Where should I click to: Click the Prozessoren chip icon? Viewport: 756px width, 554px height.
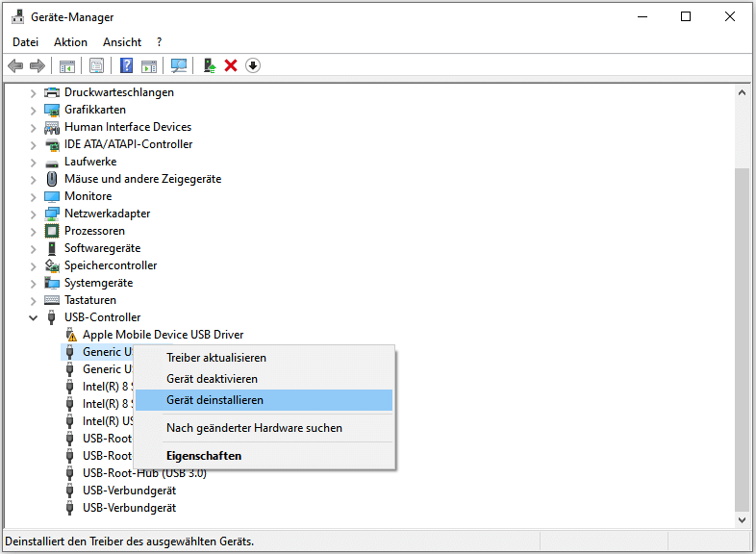[52, 231]
